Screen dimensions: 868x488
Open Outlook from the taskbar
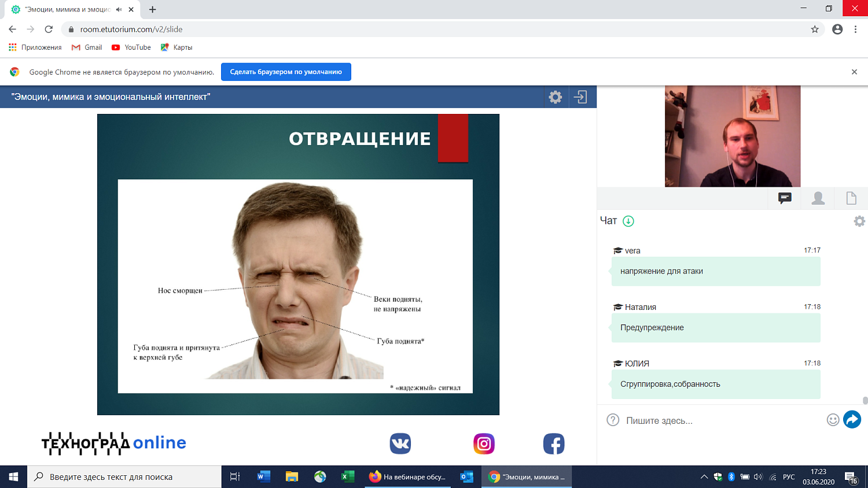tap(466, 477)
